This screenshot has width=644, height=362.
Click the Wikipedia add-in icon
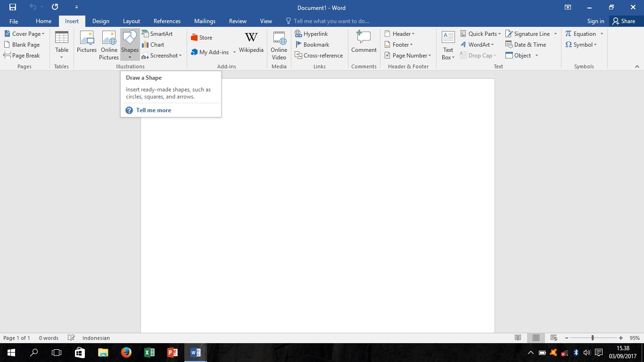[251, 42]
